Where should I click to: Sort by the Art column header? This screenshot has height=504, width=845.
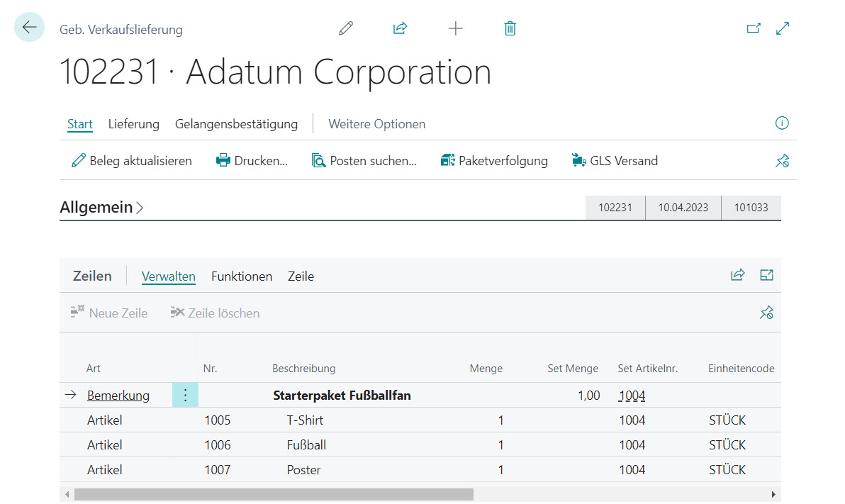click(94, 369)
